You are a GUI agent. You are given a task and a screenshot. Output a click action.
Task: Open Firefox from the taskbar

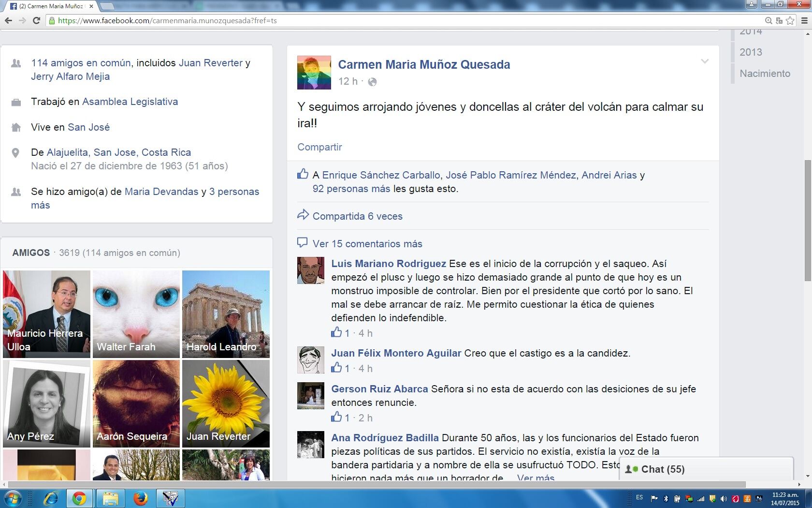tap(140, 498)
